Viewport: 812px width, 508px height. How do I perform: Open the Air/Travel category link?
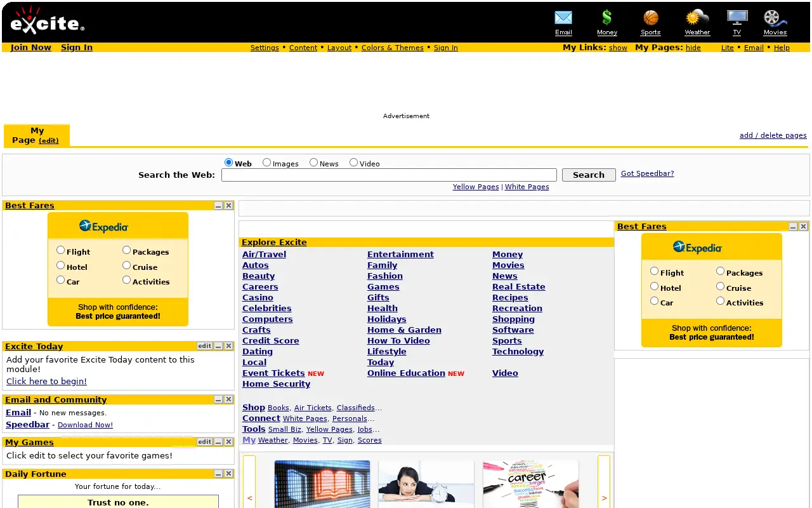[264, 255]
